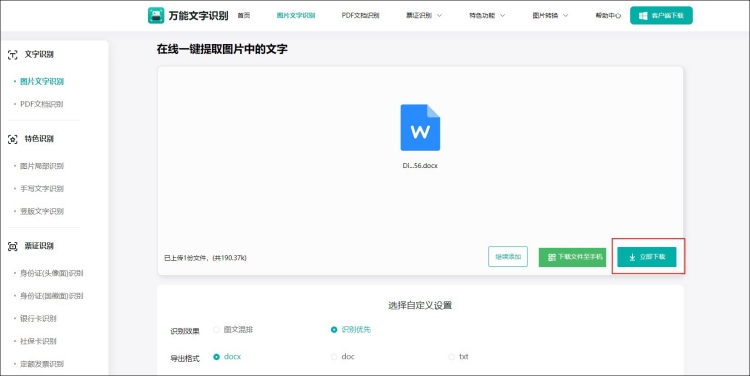The width and height of the screenshot is (750, 376).
Task: Open PDF文档识别 in top navigation
Action: [360, 15]
